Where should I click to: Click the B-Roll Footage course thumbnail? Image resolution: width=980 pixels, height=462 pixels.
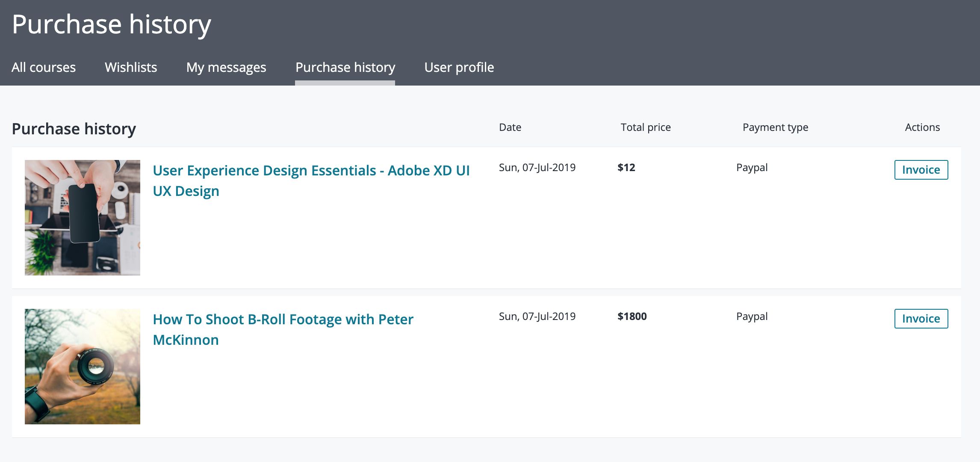click(83, 367)
